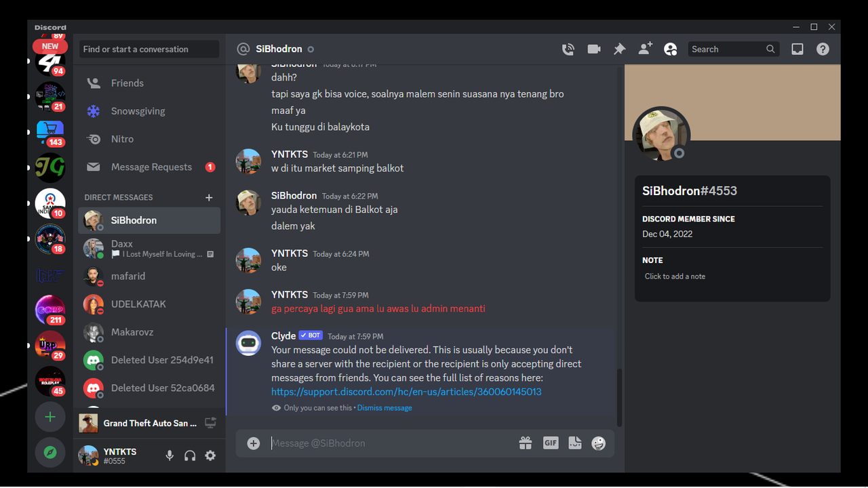
Task: Open the server with 211 badge
Action: click(x=50, y=310)
